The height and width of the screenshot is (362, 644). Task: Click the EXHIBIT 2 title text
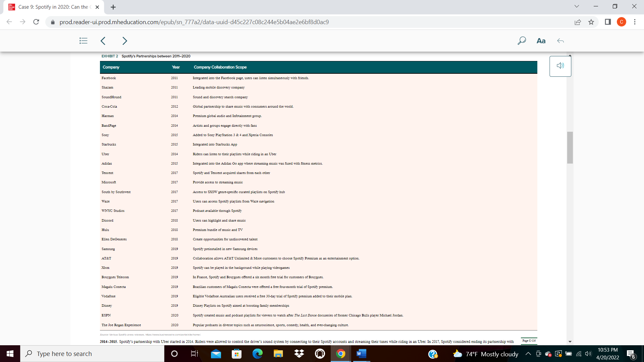point(146,56)
